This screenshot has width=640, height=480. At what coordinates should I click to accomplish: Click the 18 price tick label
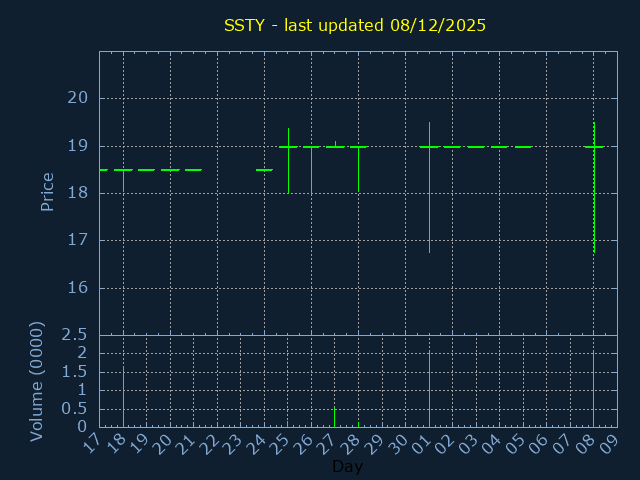(x=78, y=193)
